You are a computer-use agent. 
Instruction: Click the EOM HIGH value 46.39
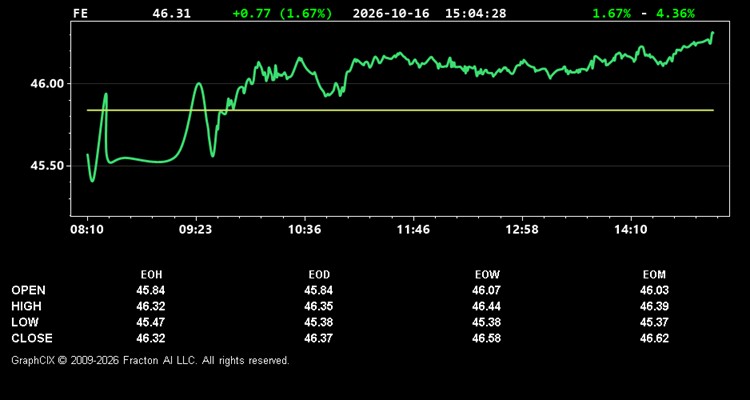coord(654,306)
